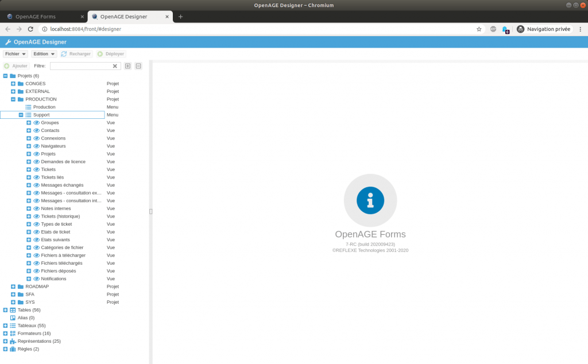Select the Fichiers déposés view
This screenshot has height=364, width=588.
[59, 271]
